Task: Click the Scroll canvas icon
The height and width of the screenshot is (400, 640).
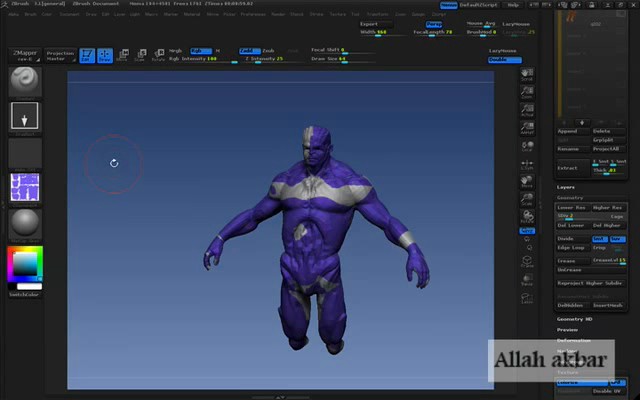Action: click(527, 74)
